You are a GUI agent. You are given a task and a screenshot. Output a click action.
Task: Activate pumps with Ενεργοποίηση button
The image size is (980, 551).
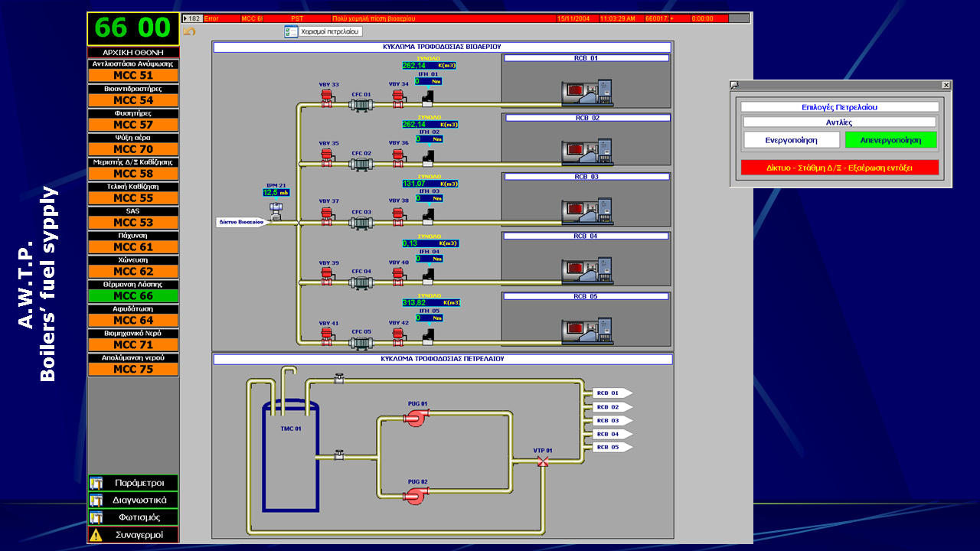click(791, 140)
